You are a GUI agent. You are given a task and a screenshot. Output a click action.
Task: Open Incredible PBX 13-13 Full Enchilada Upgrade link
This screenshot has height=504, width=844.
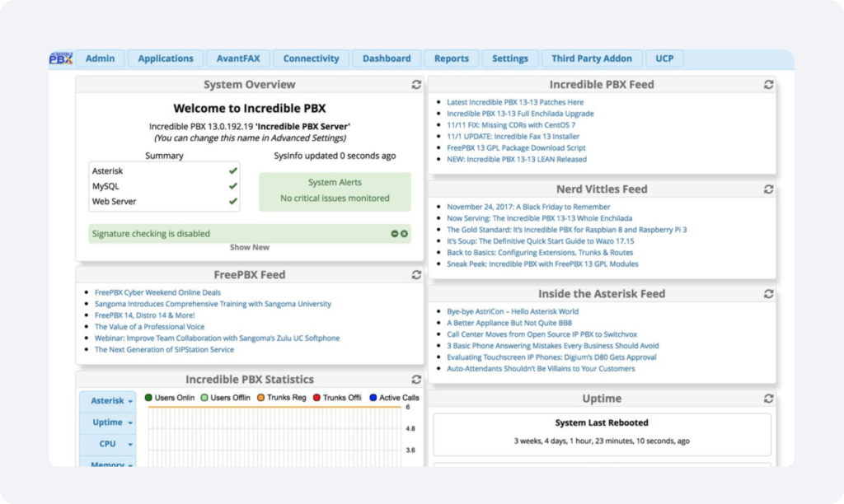pos(520,114)
